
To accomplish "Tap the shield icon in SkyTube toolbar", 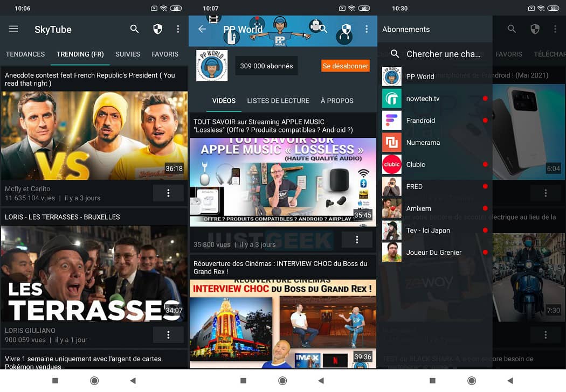I will click(x=158, y=29).
